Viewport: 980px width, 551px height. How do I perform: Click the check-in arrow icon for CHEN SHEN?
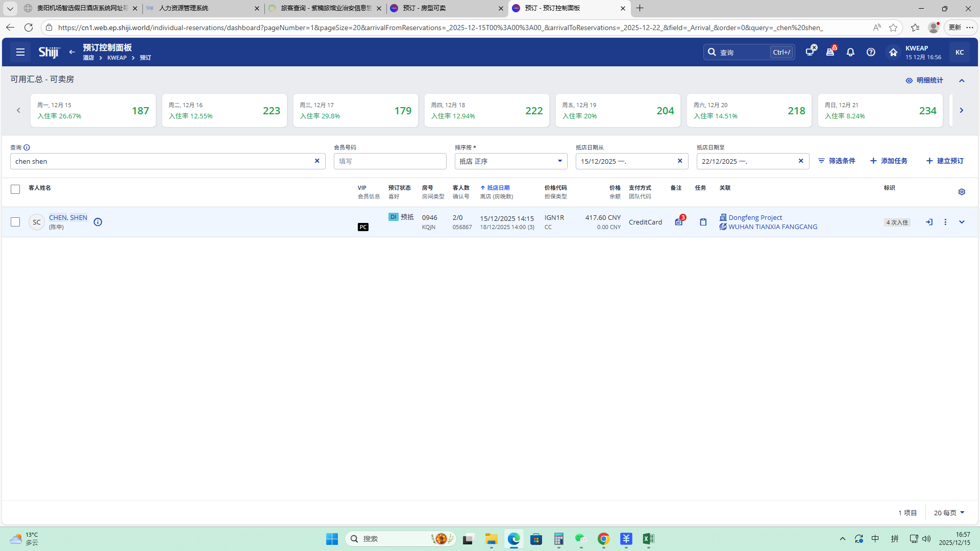(929, 222)
